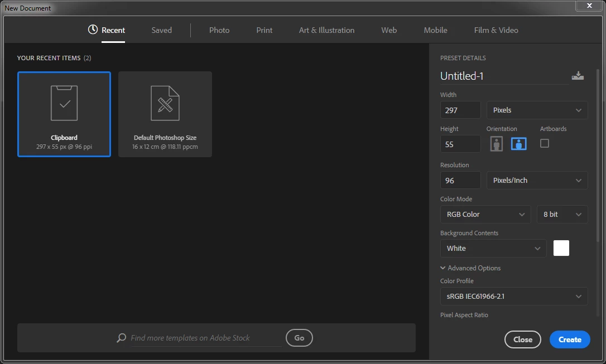Viewport: 606px width, 364px height.
Task: Switch to the Saved tab
Action: coord(162,30)
